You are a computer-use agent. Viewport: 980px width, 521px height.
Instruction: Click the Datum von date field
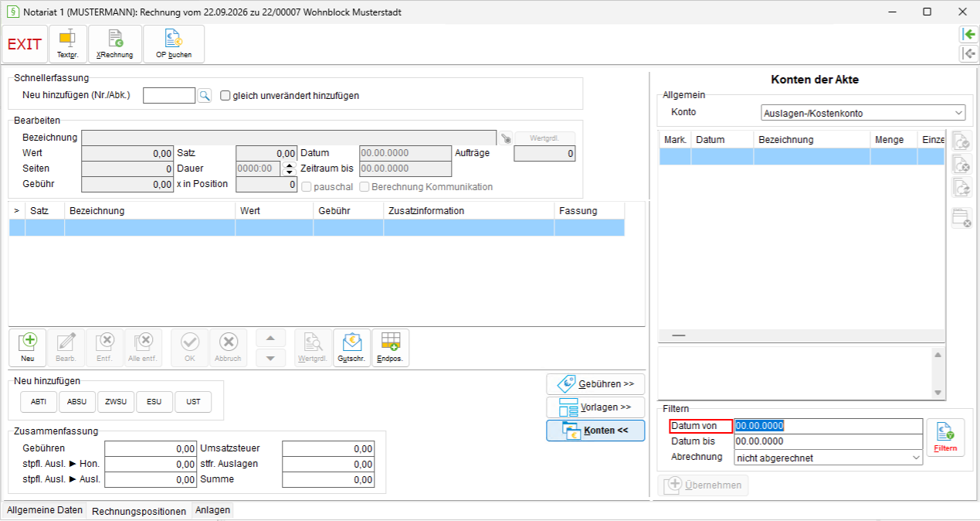[x=829, y=426]
